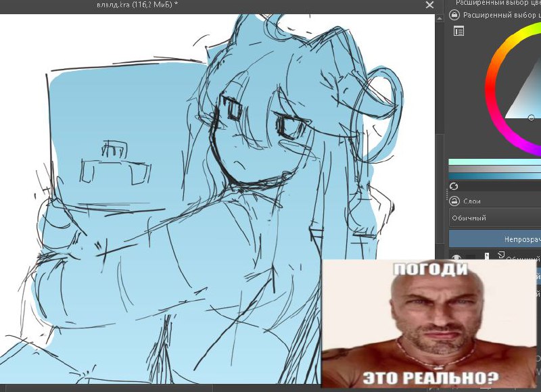Lock the Слои layers docker
541x392 pixels.
(x=454, y=201)
